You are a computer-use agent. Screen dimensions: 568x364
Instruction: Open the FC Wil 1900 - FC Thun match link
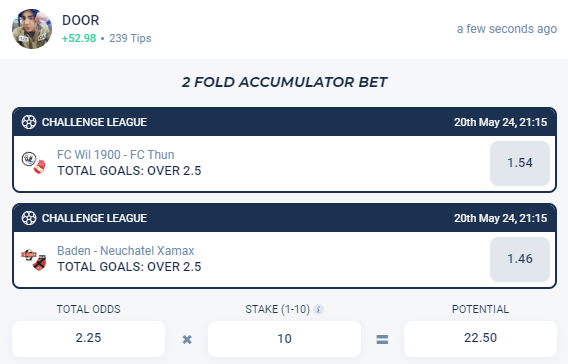[x=116, y=155]
